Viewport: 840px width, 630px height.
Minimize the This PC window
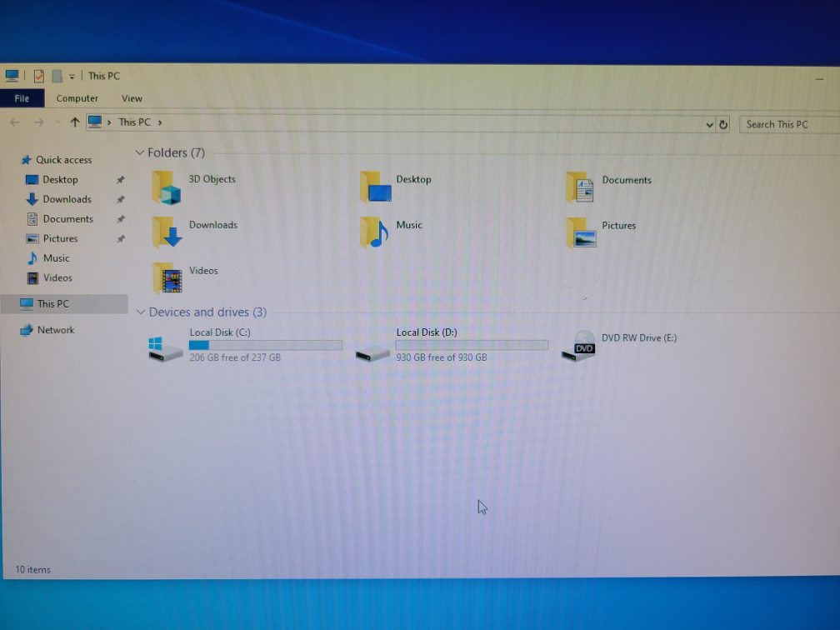[820, 78]
